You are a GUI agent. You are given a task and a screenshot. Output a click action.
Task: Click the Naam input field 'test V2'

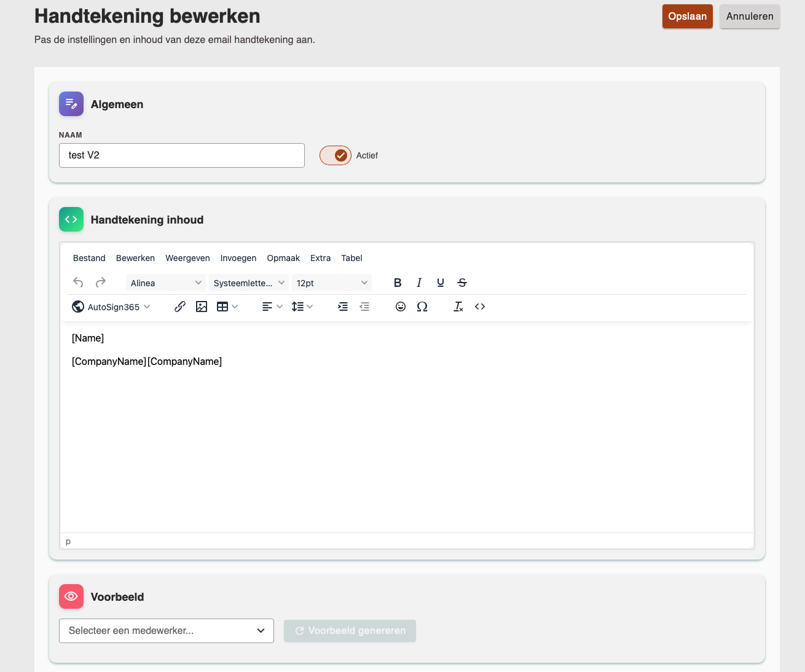(182, 155)
